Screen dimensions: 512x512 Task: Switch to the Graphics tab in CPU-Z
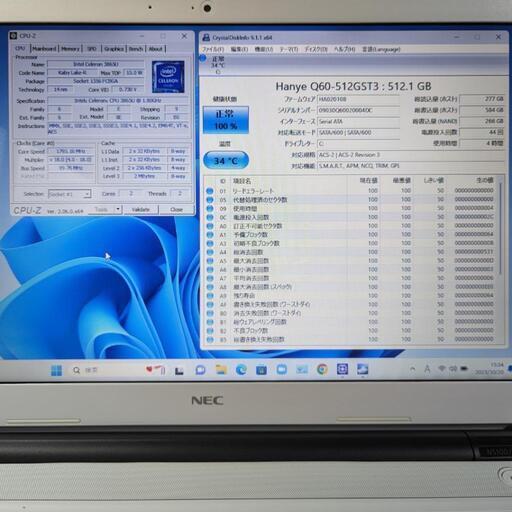[x=114, y=49]
